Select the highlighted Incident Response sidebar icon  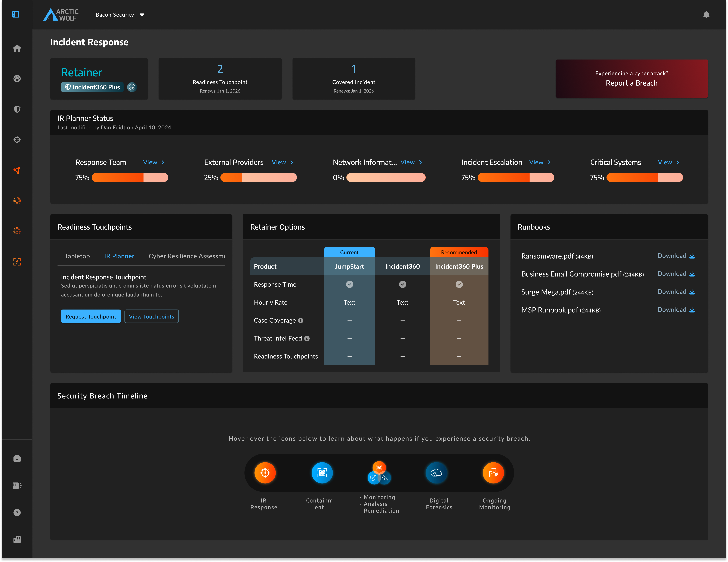[x=17, y=170]
